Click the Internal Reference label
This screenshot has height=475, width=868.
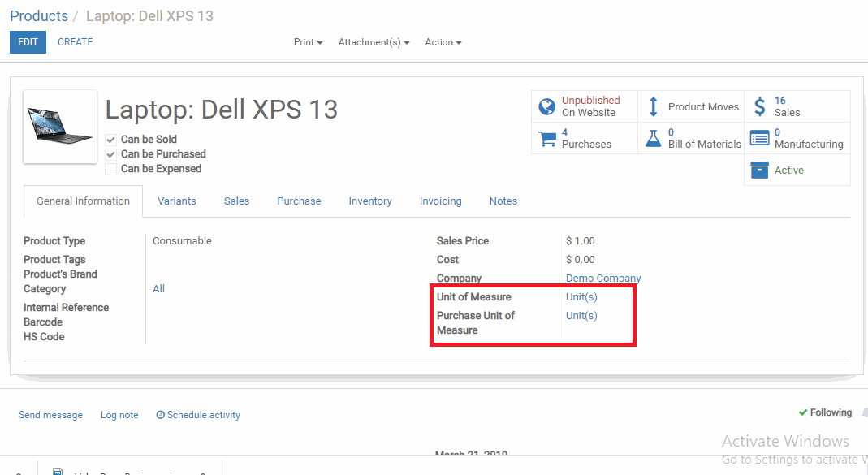pos(66,307)
